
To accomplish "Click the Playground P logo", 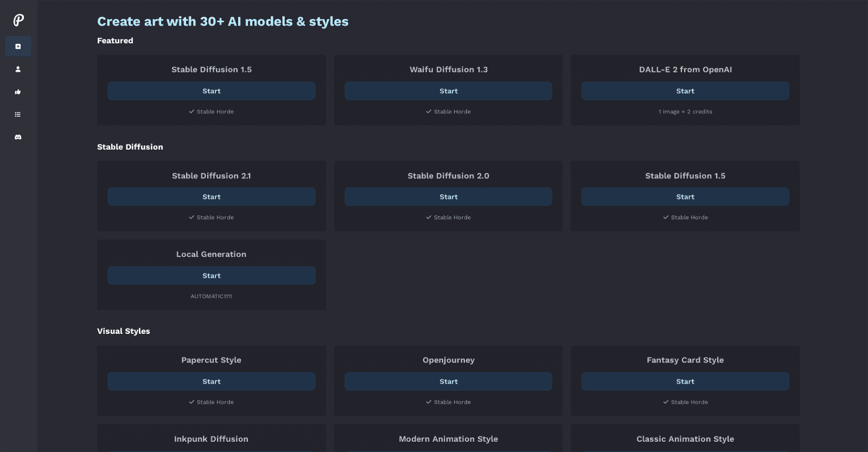I will point(18,20).
